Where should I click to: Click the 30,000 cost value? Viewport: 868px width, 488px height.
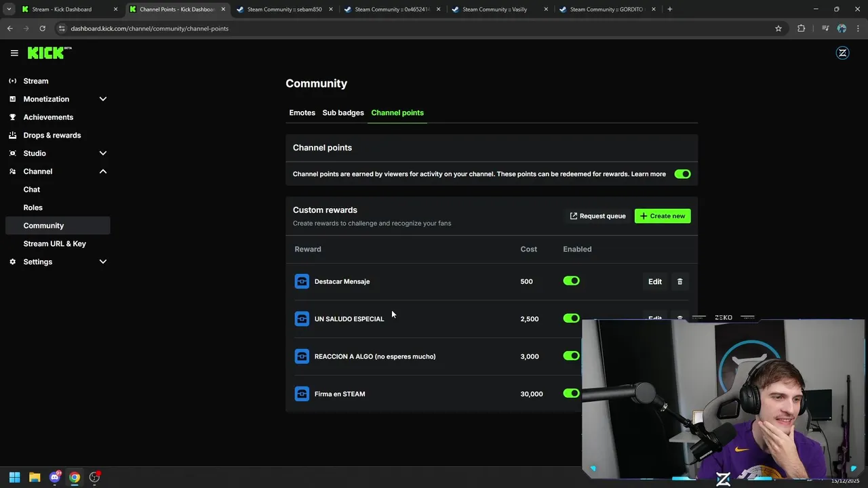[x=532, y=394]
